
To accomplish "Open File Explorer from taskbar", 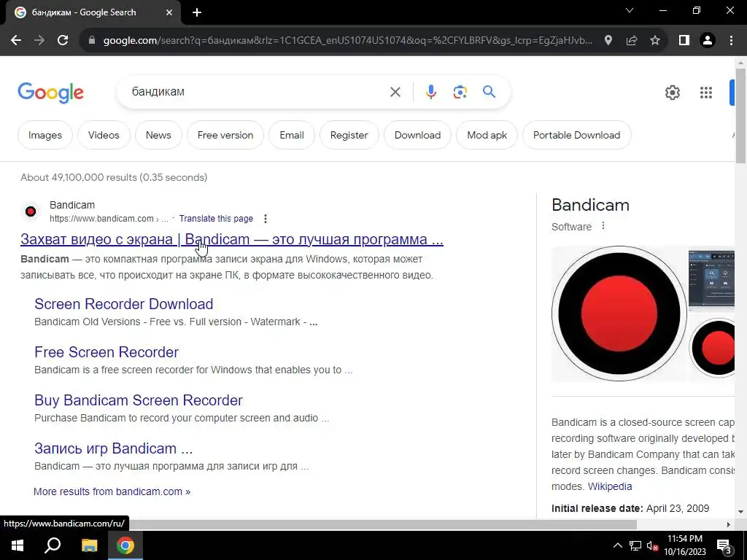I will [x=89, y=545].
